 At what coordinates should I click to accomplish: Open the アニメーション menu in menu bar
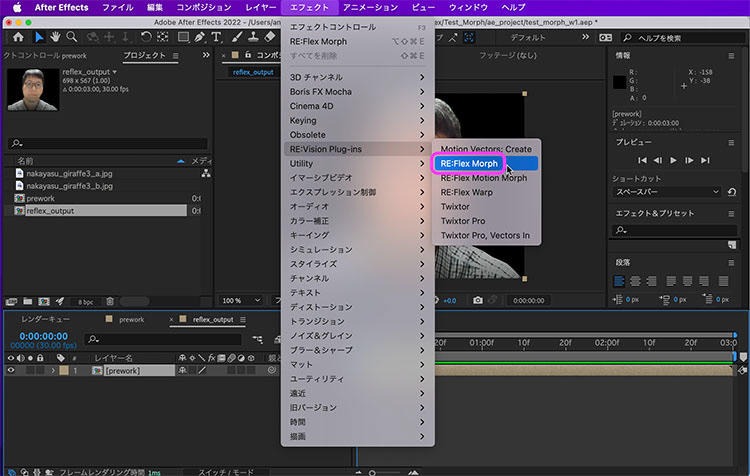coord(370,7)
